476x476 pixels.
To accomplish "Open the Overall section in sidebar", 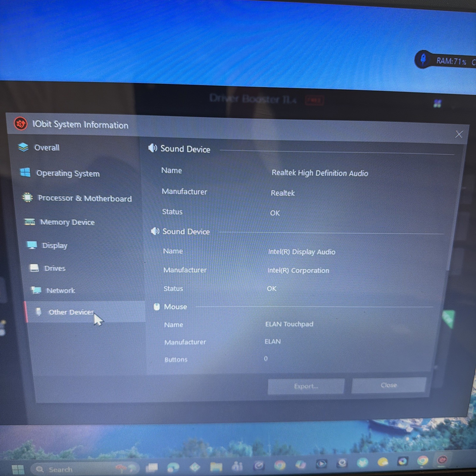I will click(48, 148).
